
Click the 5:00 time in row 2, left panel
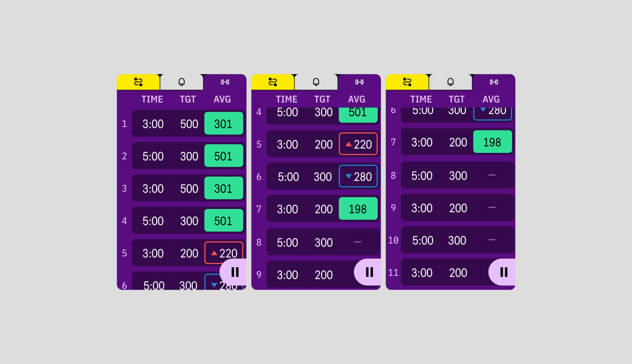tap(153, 156)
